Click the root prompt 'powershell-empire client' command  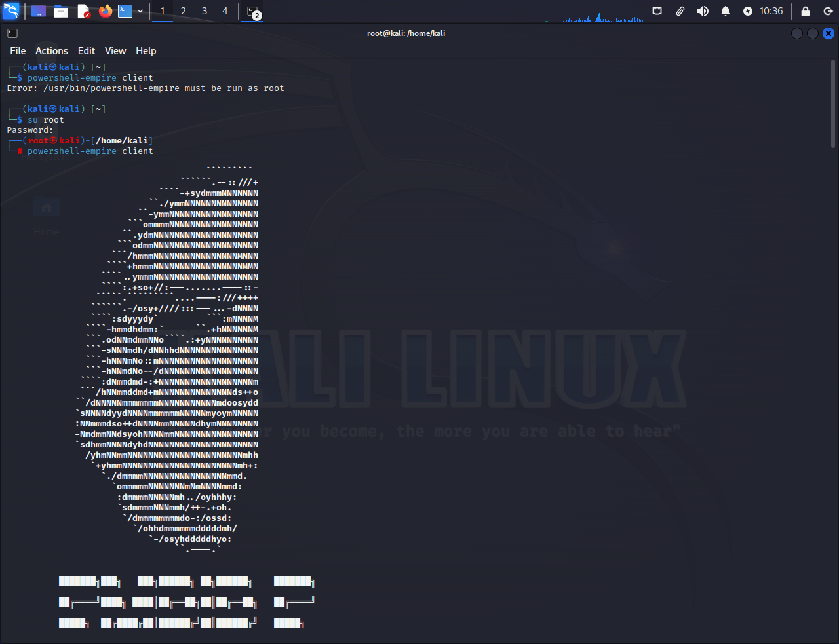[90, 151]
